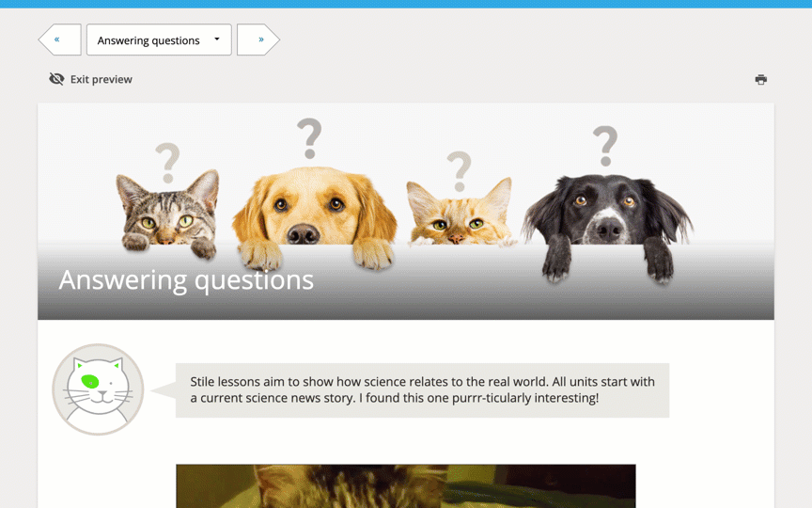812x508 pixels.
Task: Select the Answering questions banner title
Action: point(186,280)
